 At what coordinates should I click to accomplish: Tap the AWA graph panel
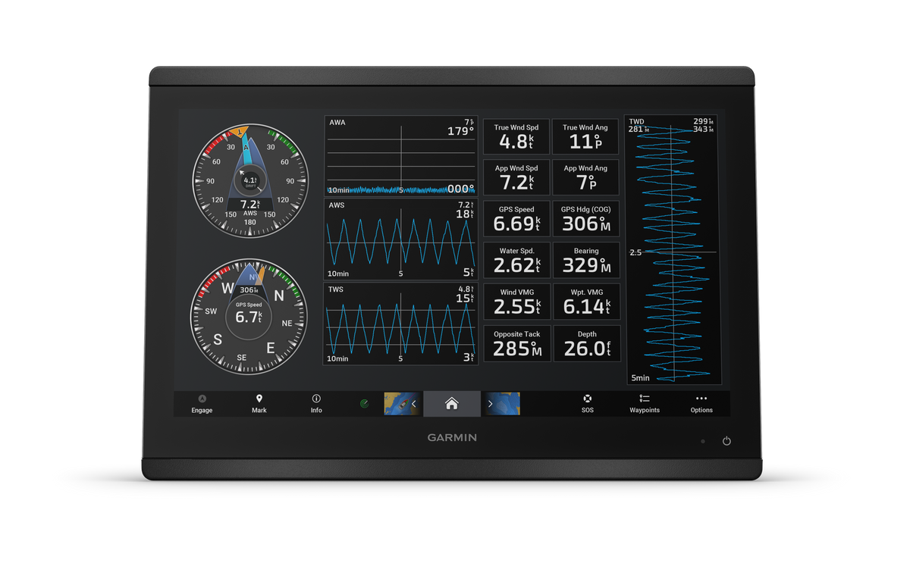tap(401, 156)
